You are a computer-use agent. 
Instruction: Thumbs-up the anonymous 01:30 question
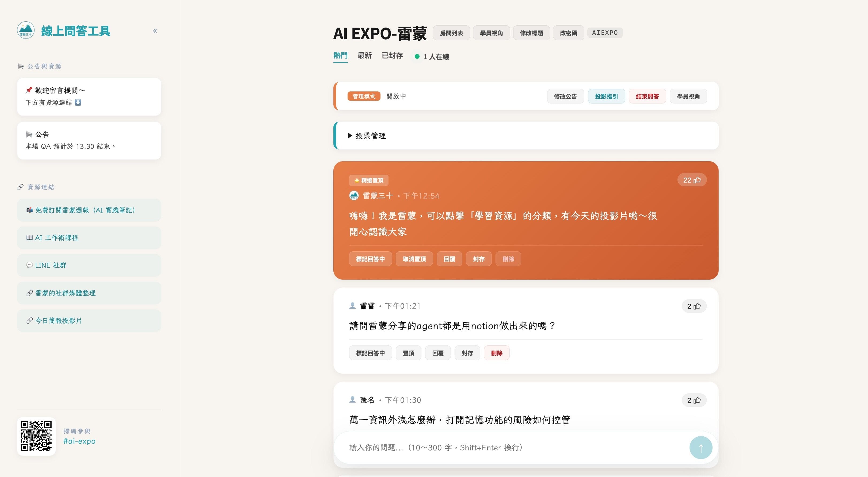[694, 400]
